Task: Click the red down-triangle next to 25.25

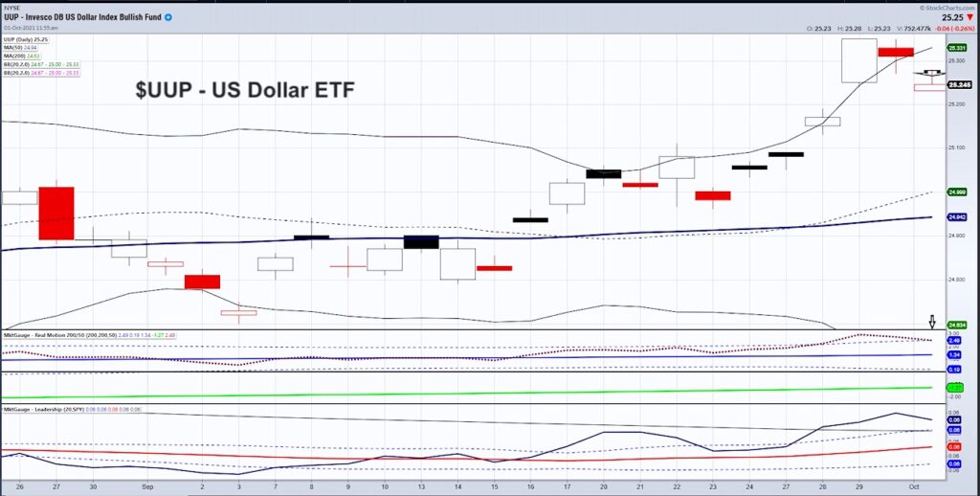Action: pyautogui.click(x=969, y=18)
